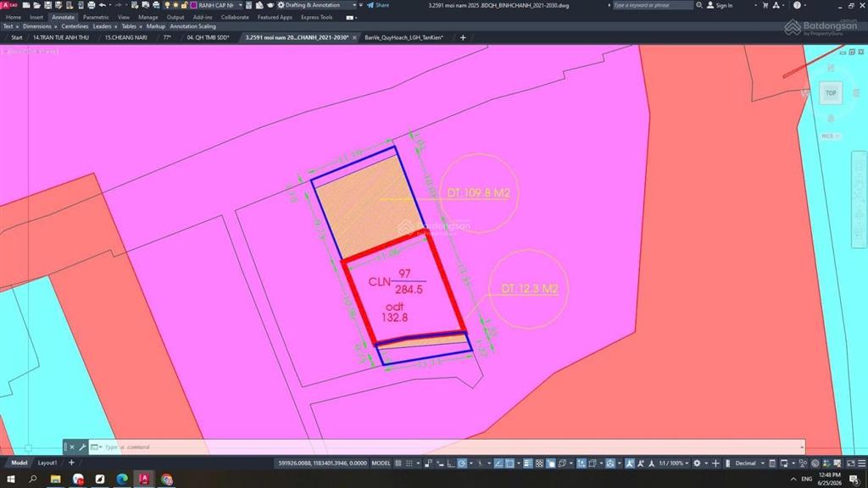Open the Express Tools ribbon tab
The width and height of the screenshot is (868, 488).
point(317,17)
